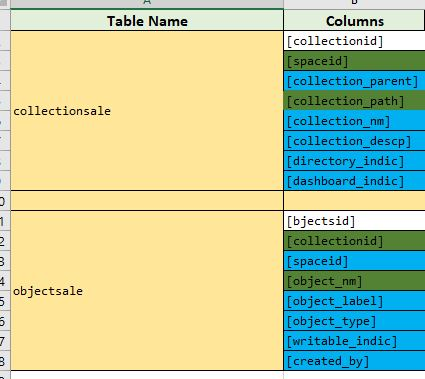Select the [collection_path] cell
Screen dimensions: 425x379
[354, 101]
